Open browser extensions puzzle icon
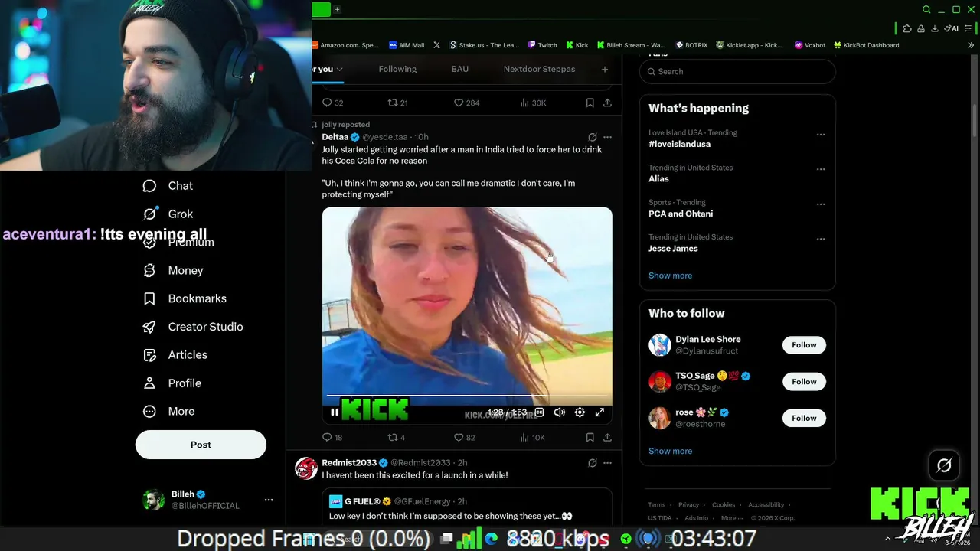Image resolution: width=980 pixels, height=551 pixels. point(907,28)
